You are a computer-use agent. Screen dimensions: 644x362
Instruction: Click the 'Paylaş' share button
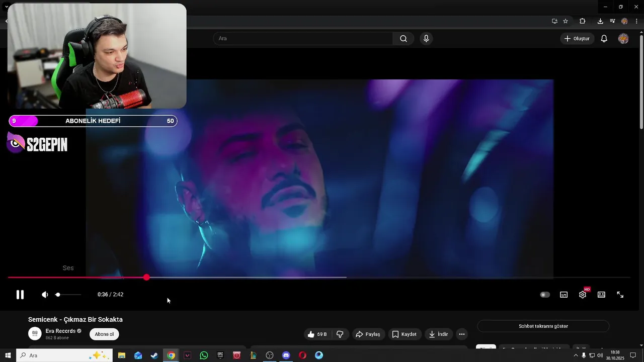[x=368, y=334]
